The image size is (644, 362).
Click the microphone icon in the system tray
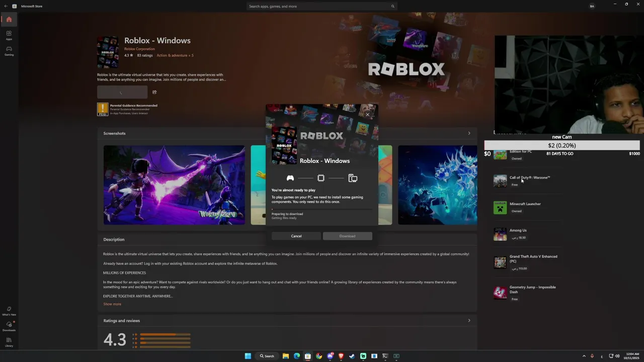(592, 356)
